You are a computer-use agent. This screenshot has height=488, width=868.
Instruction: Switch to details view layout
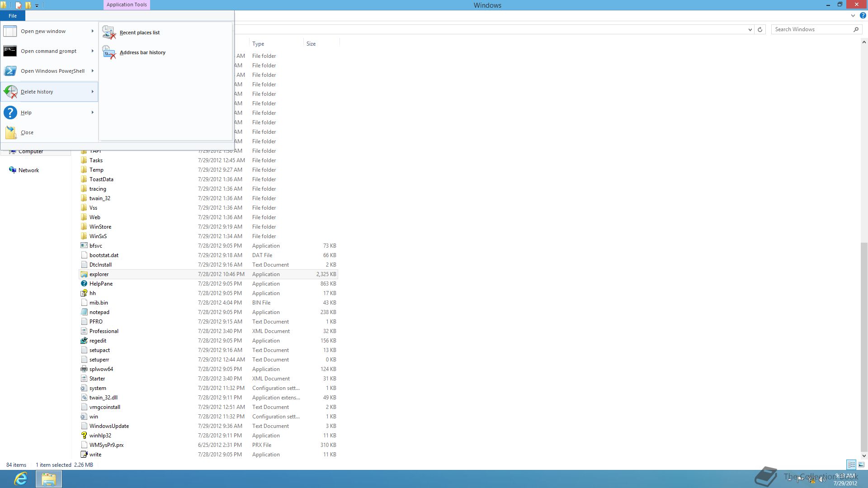pyautogui.click(x=851, y=465)
